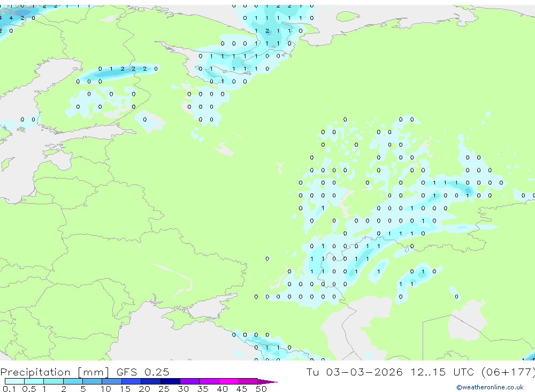The image size is (535, 392).
Task: Click the 0.1–0.5 mm palest cyan legend swatch
Action: pyautogui.click(x=14, y=381)
